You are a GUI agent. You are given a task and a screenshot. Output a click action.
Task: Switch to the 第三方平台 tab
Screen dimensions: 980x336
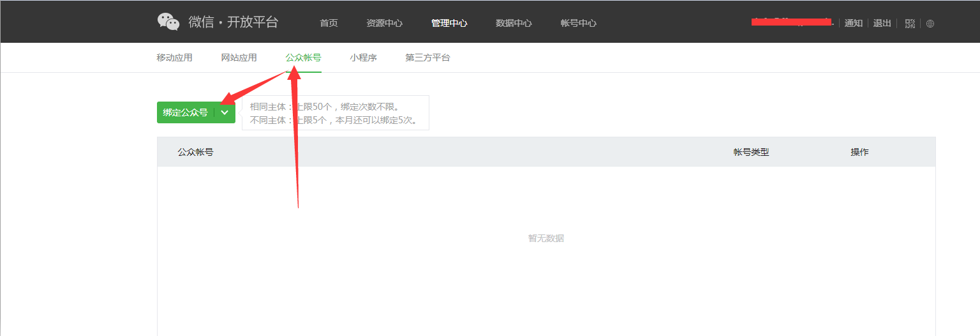pos(427,57)
